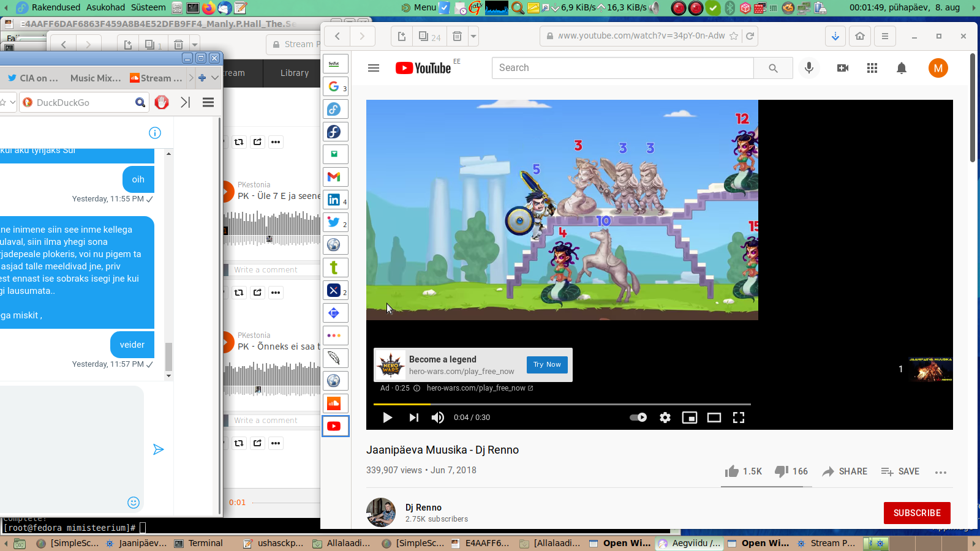Screen dimensions: 980x551
Task: Open the YouTube create video camera icon
Action: tap(843, 68)
